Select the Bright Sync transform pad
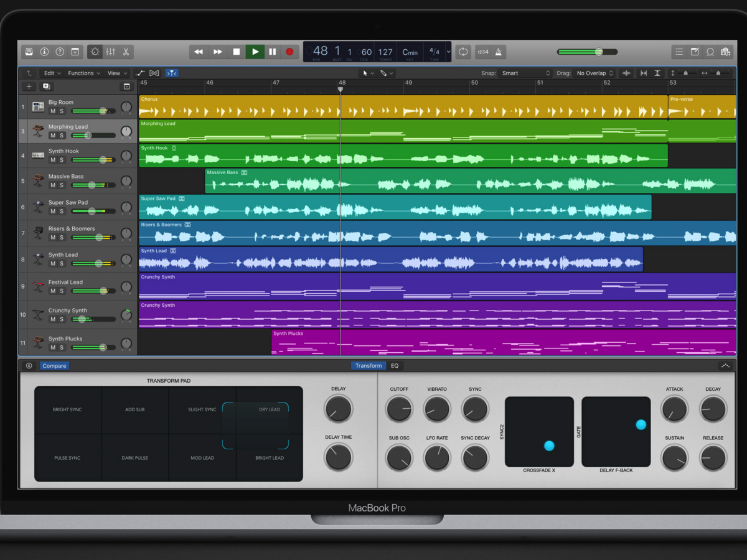This screenshot has height=560, width=747. coord(67,409)
